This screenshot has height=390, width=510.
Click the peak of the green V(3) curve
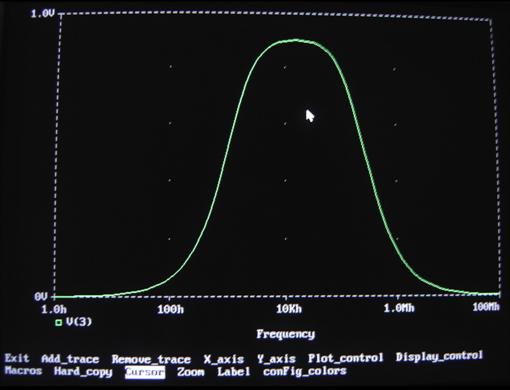click(296, 40)
